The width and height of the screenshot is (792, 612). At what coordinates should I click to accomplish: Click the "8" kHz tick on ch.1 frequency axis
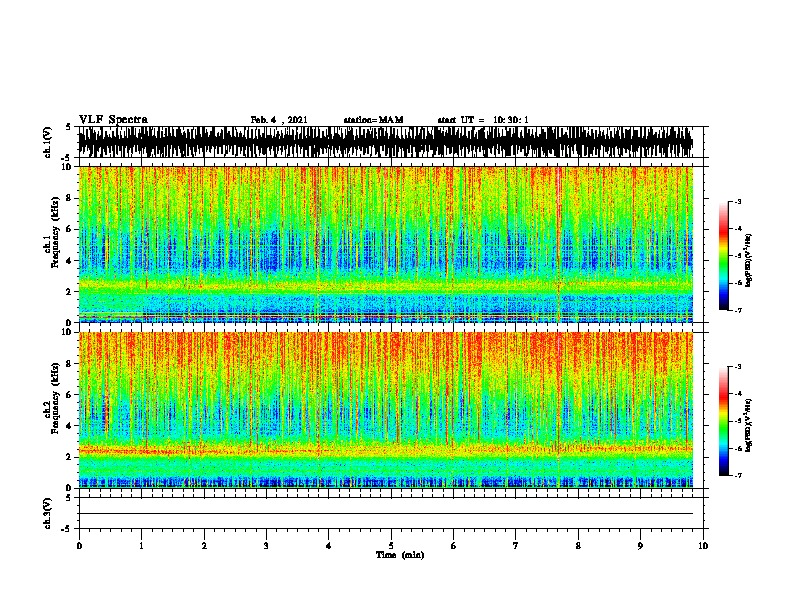tap(70, 198)
